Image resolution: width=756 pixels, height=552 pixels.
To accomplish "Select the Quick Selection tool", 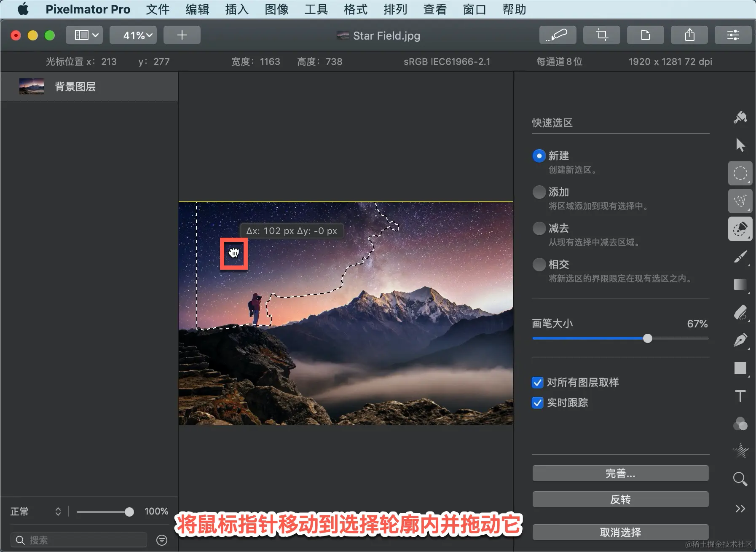I will tap(740, 229).
